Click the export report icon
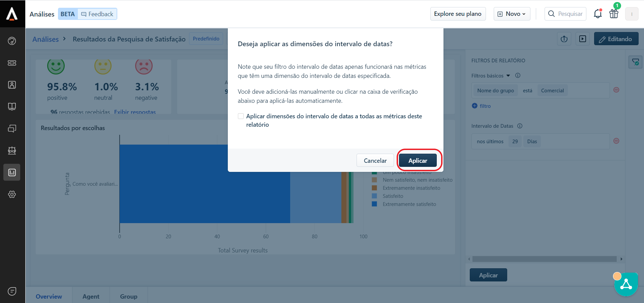This screenshot has width=644, height=303. tap(564, 39)
